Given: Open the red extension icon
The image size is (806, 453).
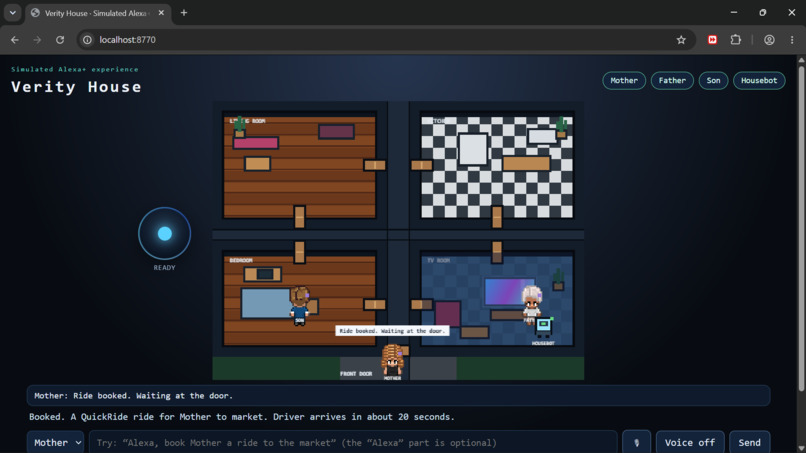Looking at the screenshot, I should click(712, 40).
